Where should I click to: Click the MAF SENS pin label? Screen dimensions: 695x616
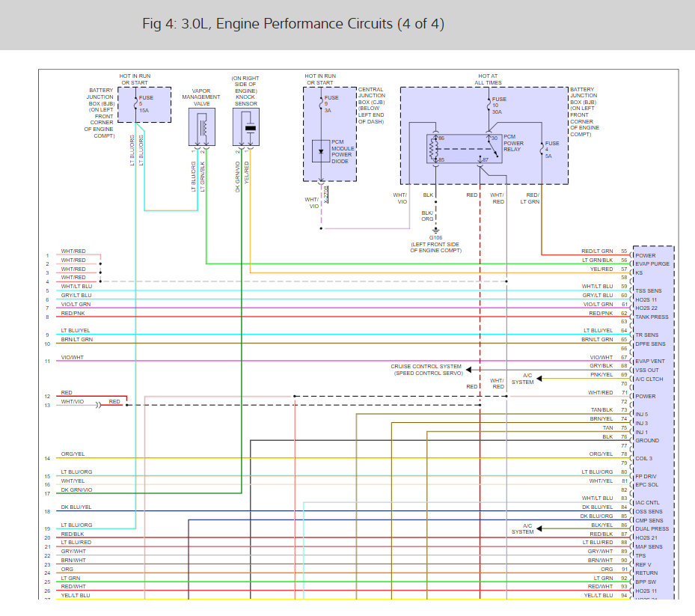point(649,547)
